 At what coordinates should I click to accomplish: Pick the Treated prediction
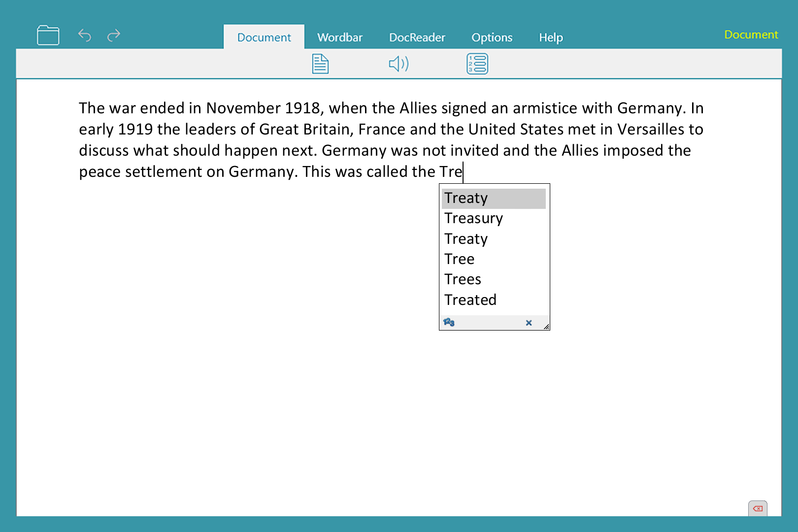pos(494,300)
